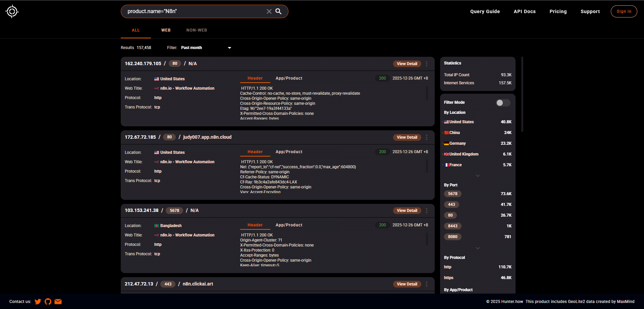Click n8n favicon on judy007.app.n8n.cloud result
This screenshot has width=644, height=309.
pos(157,162)
